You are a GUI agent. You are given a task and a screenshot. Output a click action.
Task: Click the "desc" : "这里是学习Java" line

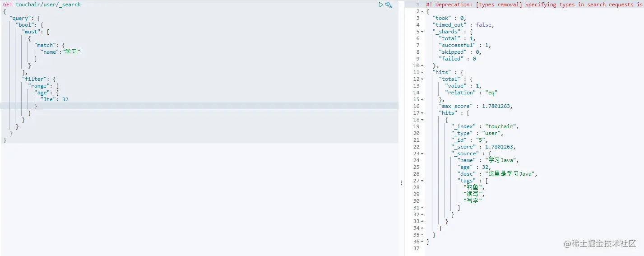(x=498, y=174)
